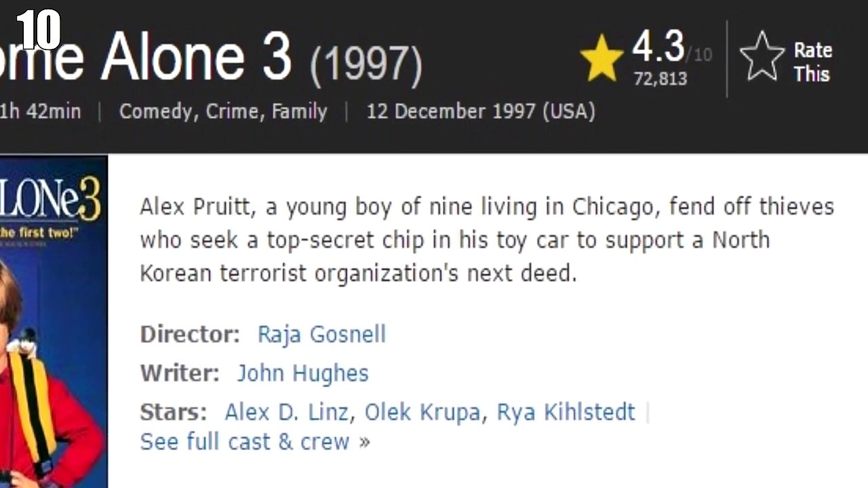
Task: Open director Raja Gosnell's page
Action: pyautogui.click(x=321, y=334)
